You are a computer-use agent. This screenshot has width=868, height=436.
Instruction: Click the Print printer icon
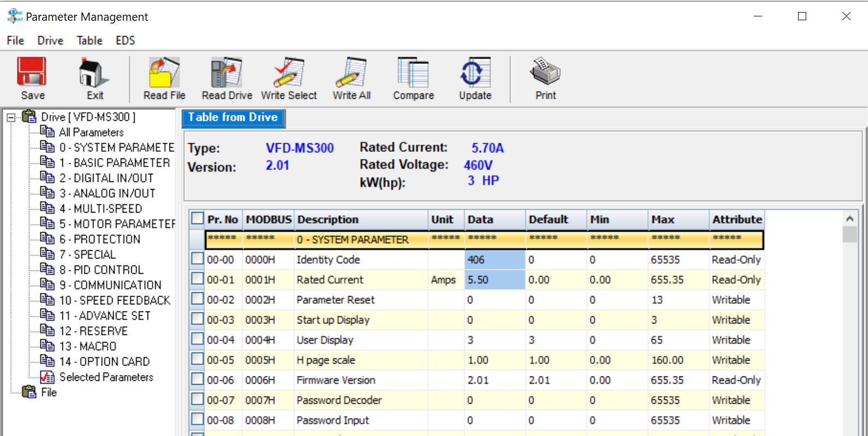(545, 72)
